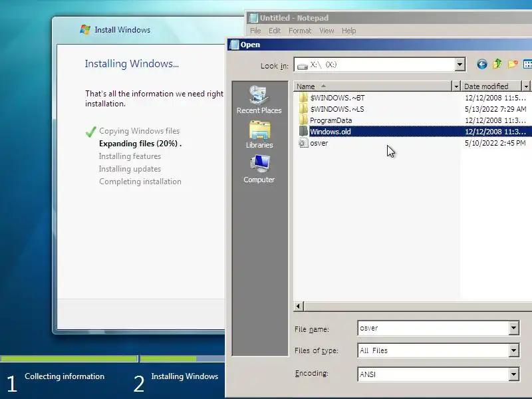532x399 pixels.
Task: Open Libraries in the places sidebar
Action: 259,134
